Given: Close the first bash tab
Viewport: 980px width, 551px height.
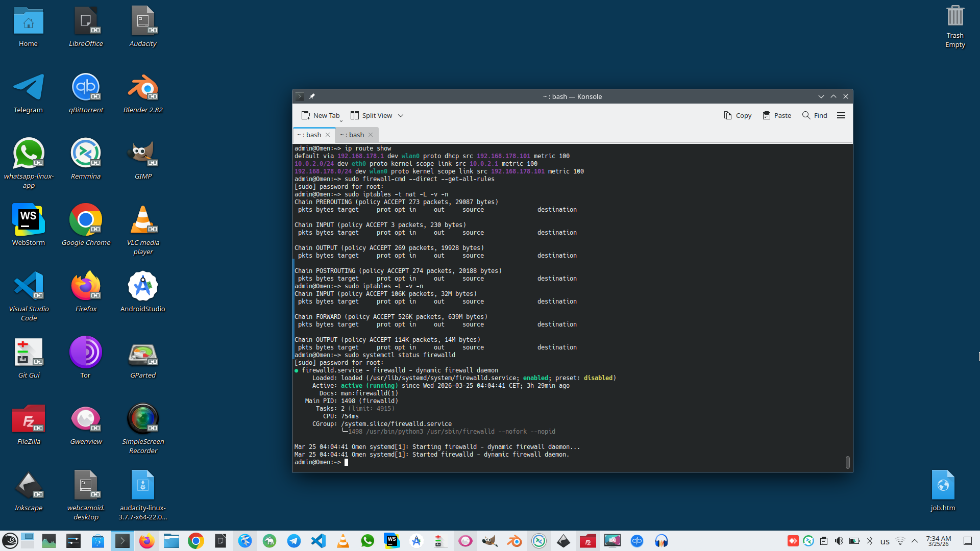Looking at the screenshot, I should pos(328,135).
